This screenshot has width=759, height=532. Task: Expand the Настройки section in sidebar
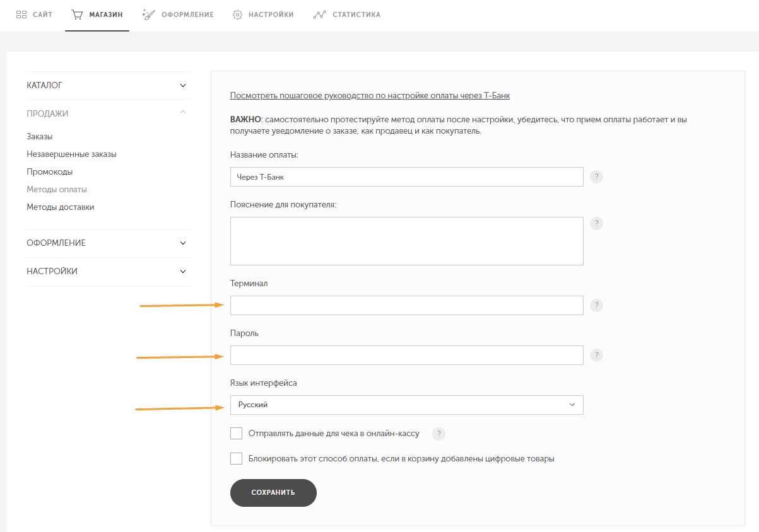point(183,272)
